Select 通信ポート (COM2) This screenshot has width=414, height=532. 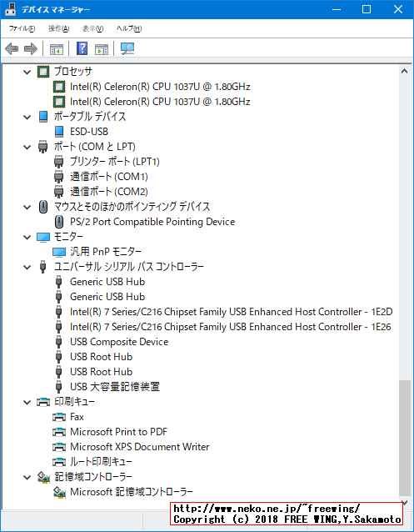(109, 192)
